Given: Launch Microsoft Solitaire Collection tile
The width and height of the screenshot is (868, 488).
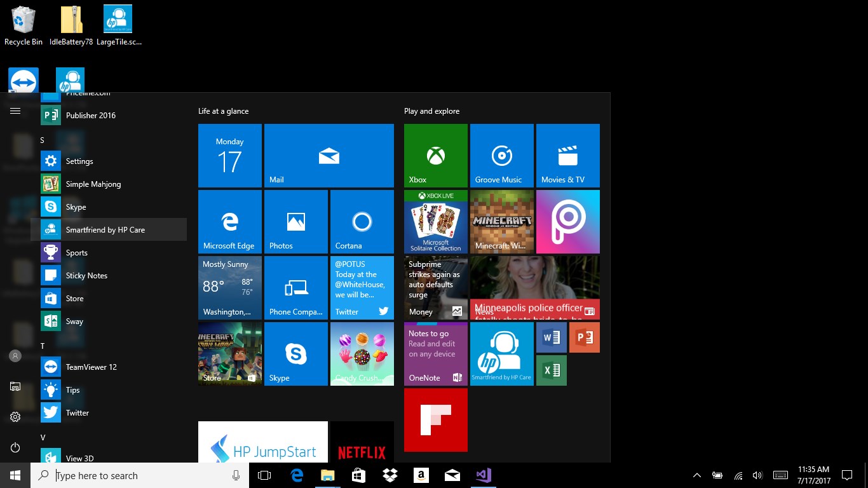Looking at the screenshot, I should (436, 222).
